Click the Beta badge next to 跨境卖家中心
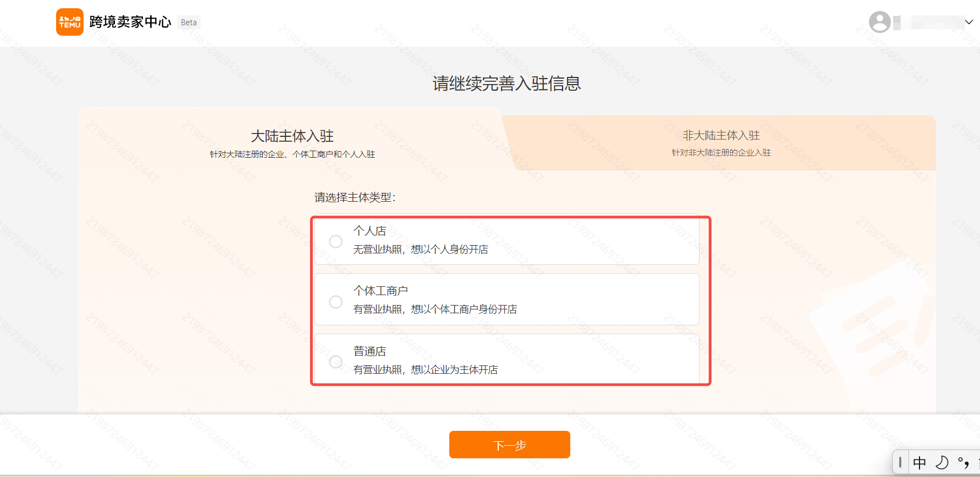 tap(189, 22)
